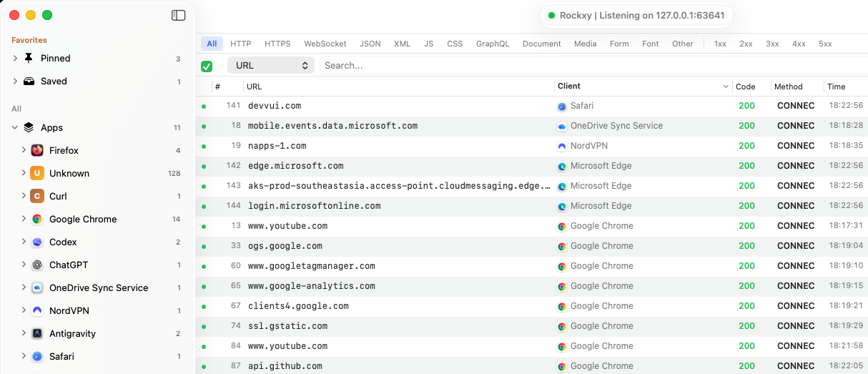Click the Firefox app icon in sidebar
This screenshot has height=374, width=868.
(37, 150)
